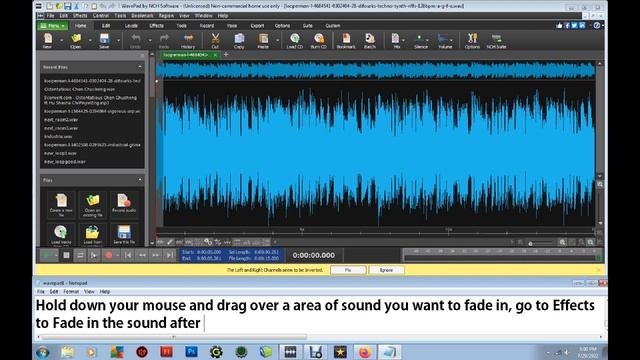Jump to end of track

170,255
